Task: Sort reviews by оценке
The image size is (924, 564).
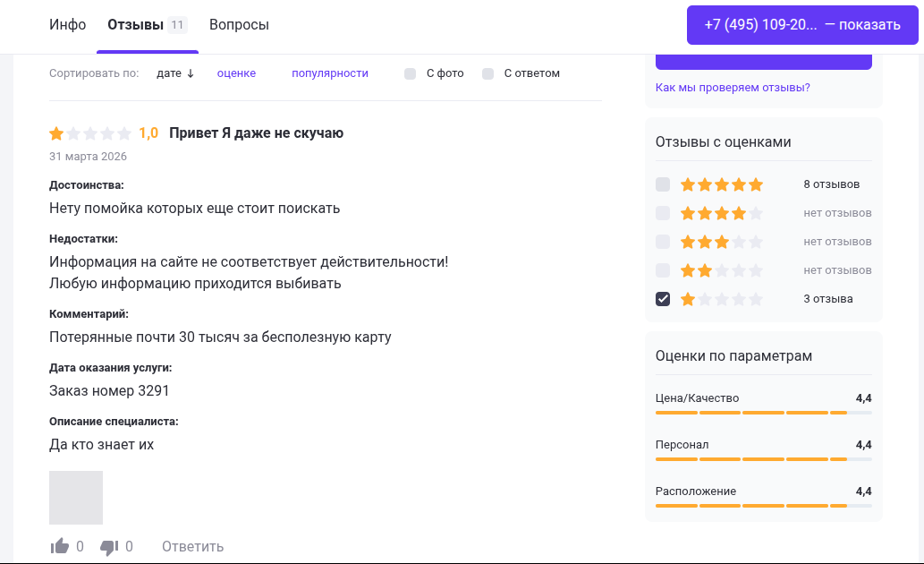Action: point(236,73)
